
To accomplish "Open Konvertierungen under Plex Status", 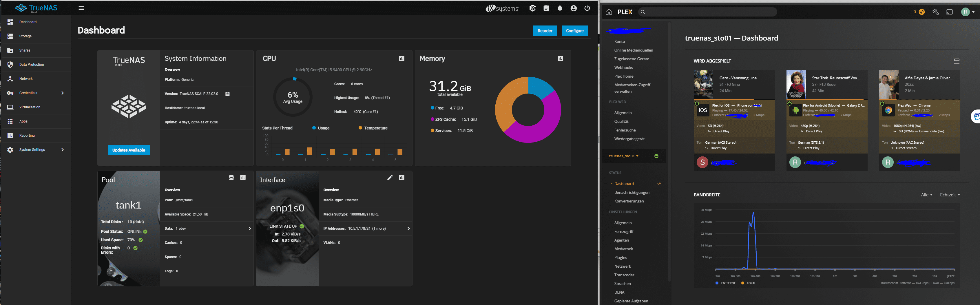I will (x=629, y=201).
